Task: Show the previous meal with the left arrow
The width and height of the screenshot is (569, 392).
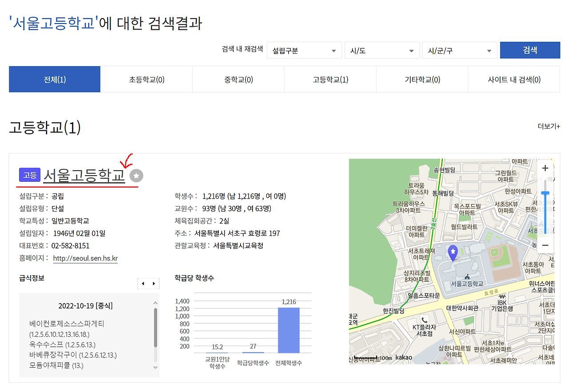Action: (143, 284)
